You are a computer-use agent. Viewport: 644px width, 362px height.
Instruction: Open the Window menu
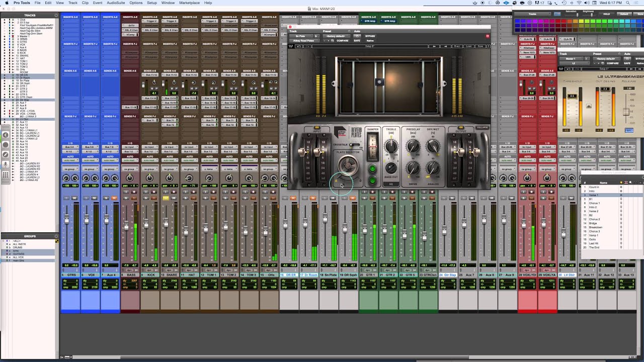pos(168,3)
